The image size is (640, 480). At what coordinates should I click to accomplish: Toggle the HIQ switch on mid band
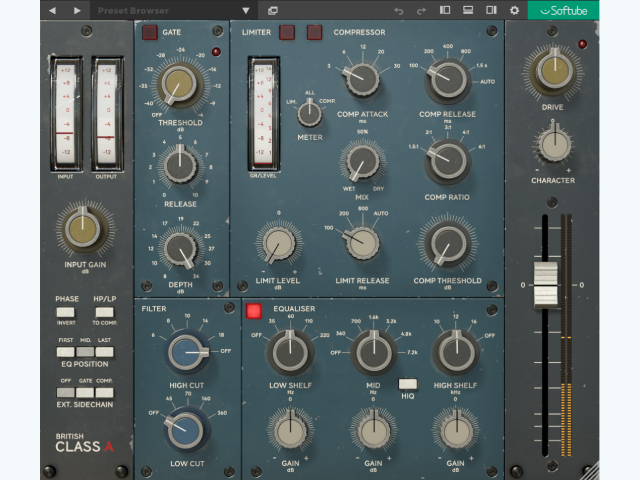tap(408, 384)
